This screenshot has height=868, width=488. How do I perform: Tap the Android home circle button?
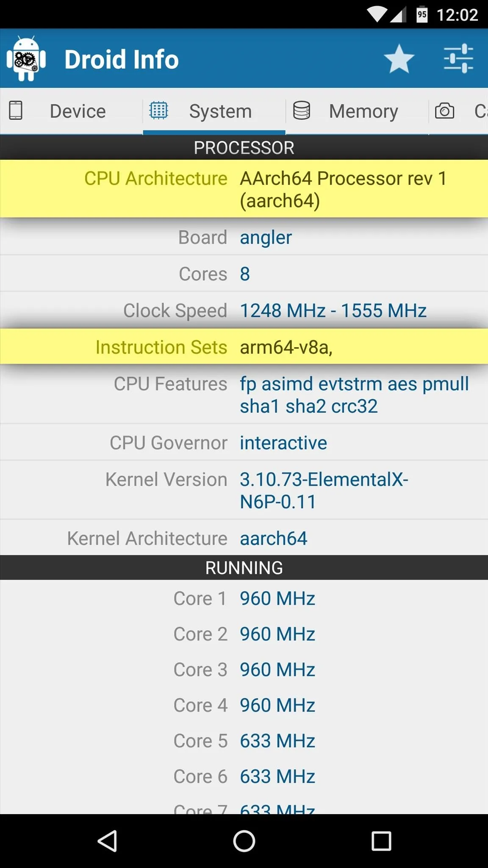[244, 841]
